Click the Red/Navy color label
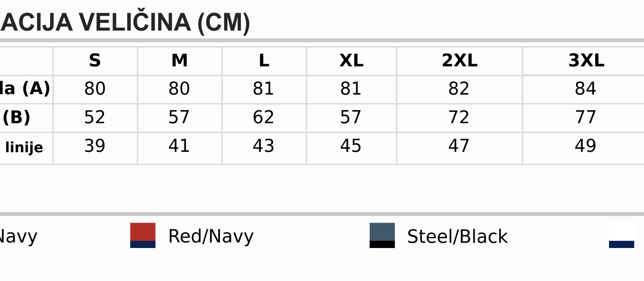Image resolution: width=644 pixels, height=281 pixels. pos(211,236)
